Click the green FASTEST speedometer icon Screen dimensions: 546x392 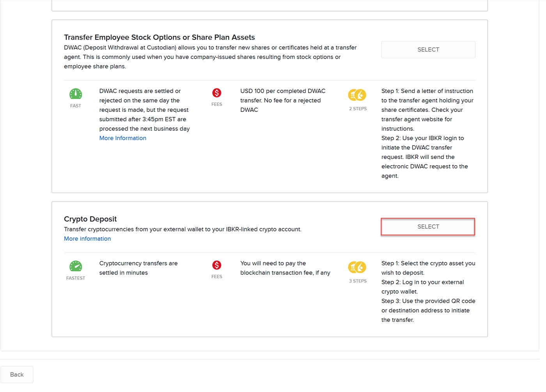76,266
